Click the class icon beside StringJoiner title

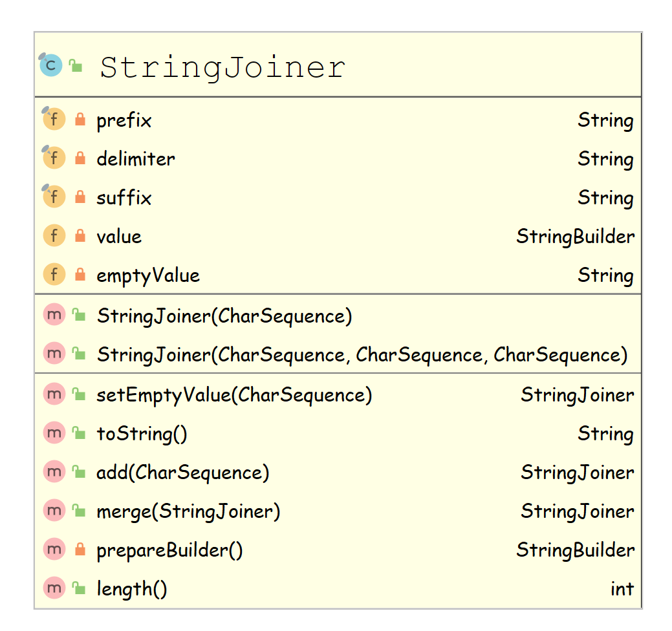coord(51,65)
